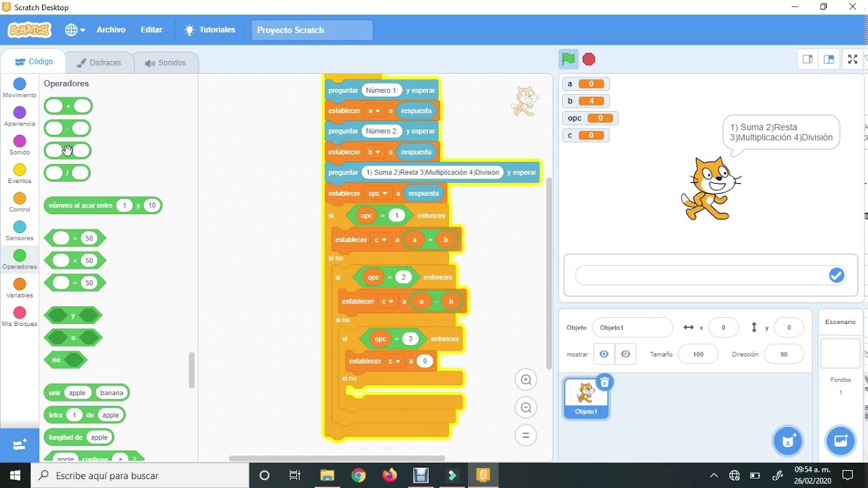The image size is (868, 488).
Task: Click the 'unir apple banana' block
Action: pyautogui.click(x=86, y=392)
